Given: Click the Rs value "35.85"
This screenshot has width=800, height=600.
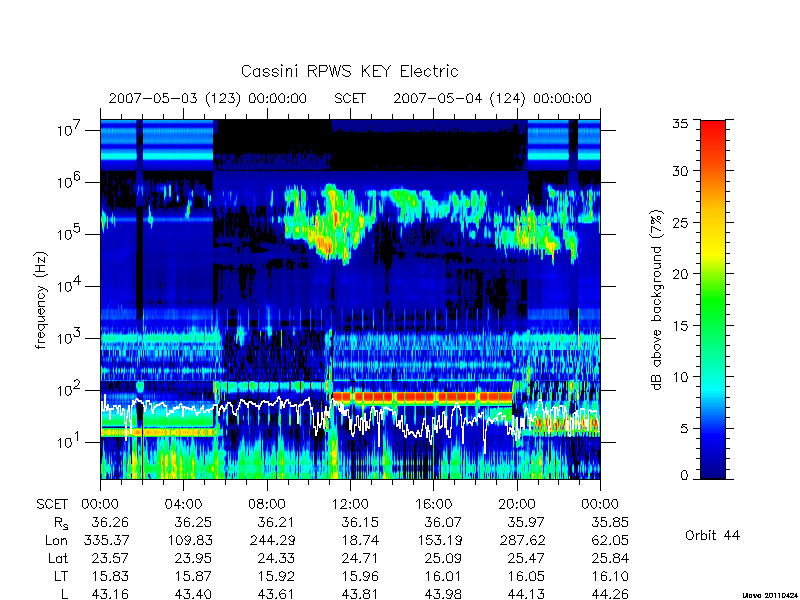Looking at the screenshot, I should tap(610, 522).
